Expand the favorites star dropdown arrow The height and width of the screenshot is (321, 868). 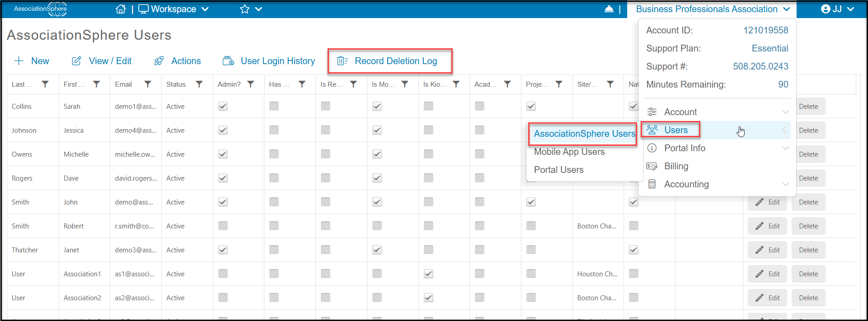tap(259, 9)
